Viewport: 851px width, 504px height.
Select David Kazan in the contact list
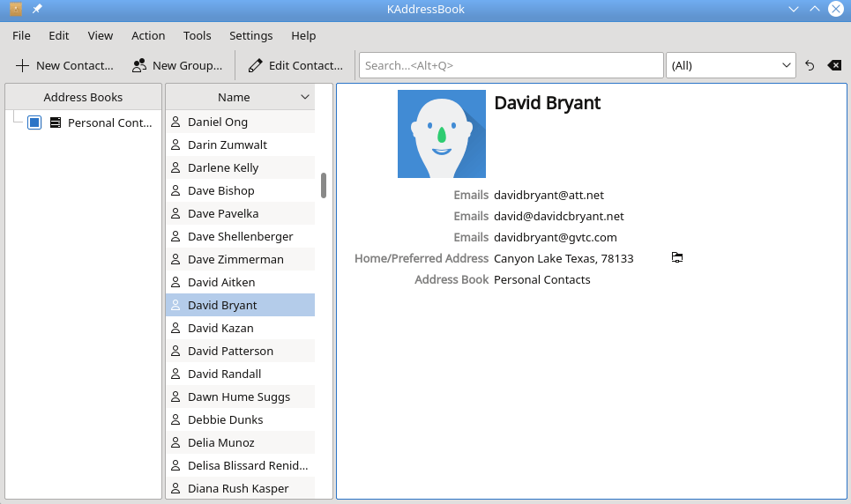[220, 328]
